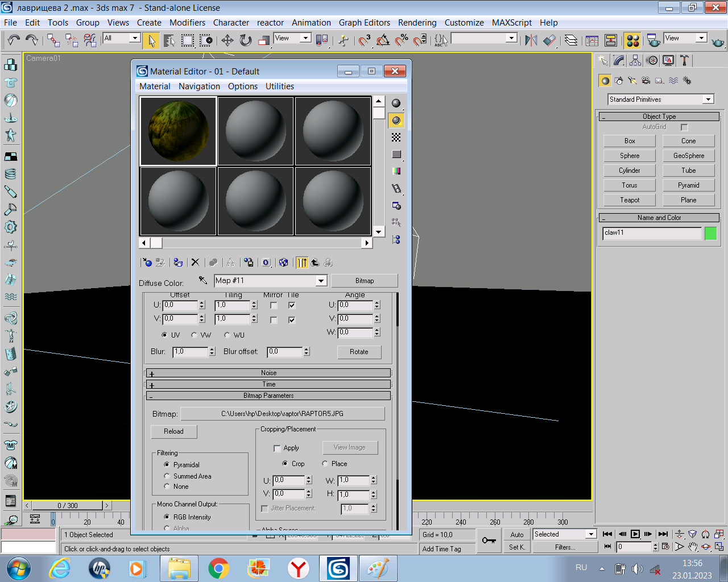Click the Play Animation button

[635, 534]
